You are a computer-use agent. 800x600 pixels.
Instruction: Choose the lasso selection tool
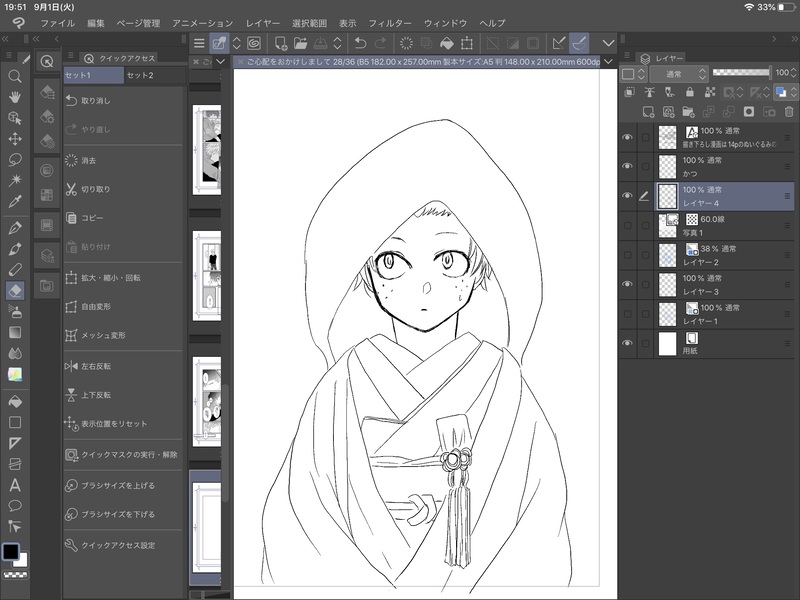click(x=15, y=159)
